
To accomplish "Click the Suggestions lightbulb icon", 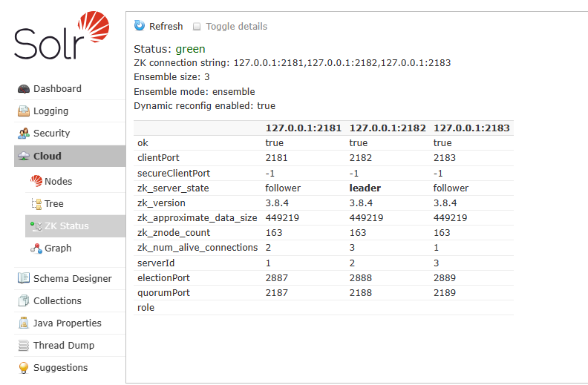I will 24,368.
